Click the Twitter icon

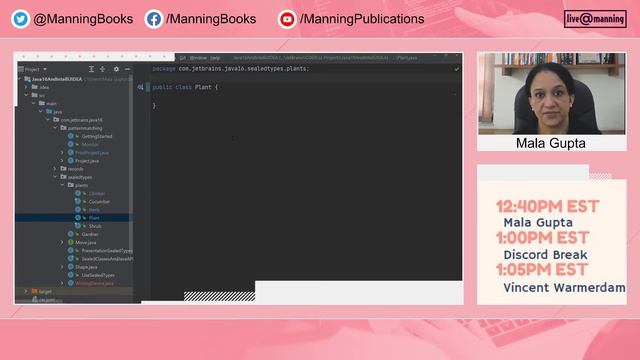click(20, 19)
